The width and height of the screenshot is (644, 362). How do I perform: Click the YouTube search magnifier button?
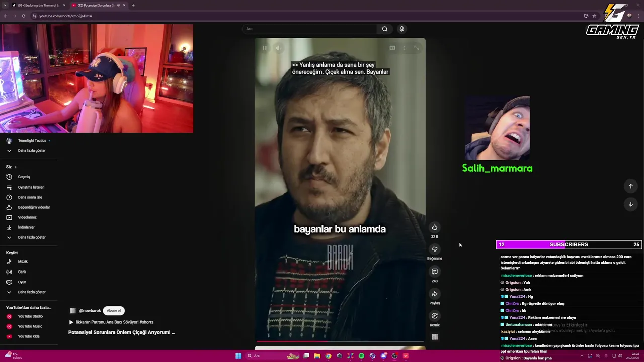click(385, 29)
